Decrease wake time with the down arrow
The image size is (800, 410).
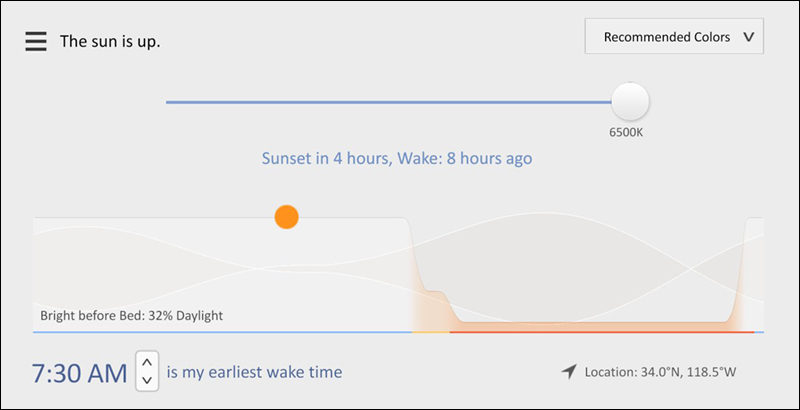point(147,380)
